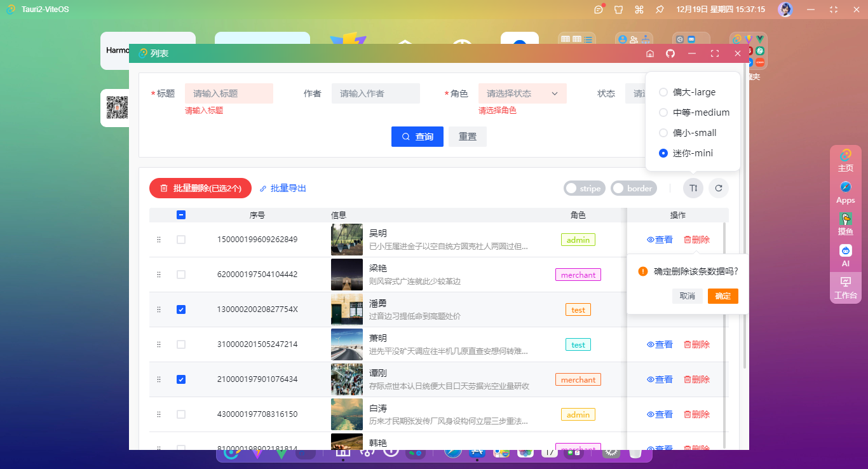Check the checkbox for 梁艳 row
The image size is (868, 469).
181,275
